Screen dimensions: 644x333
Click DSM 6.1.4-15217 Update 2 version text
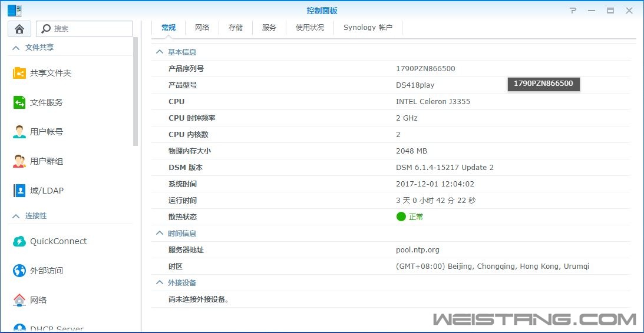pyautogui.click(x=445, y=167)
